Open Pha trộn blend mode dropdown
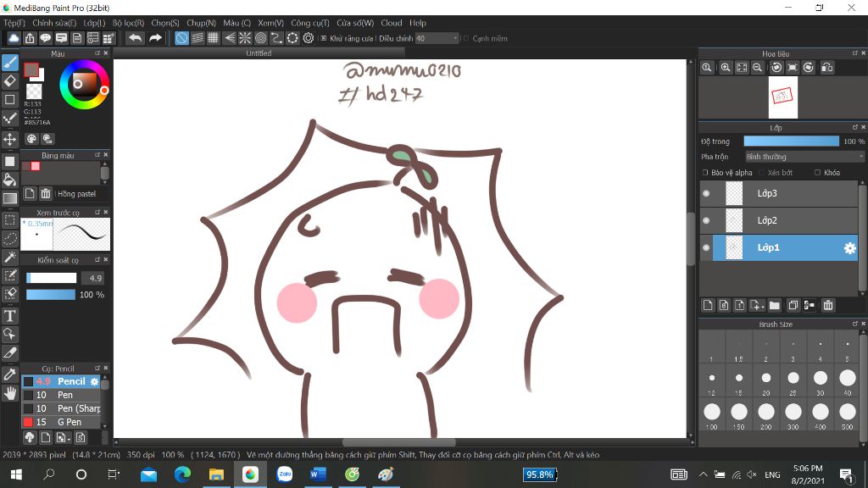Image resolution: width=868 pixels, height=488 pixels. pos(805,157)
